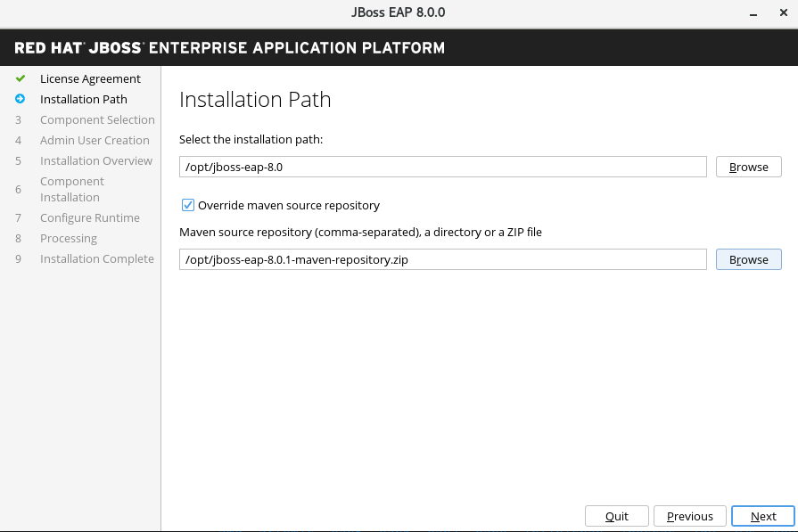This screenshot has width=798, height=532.
Task: Browse for the installation path
Action: point(748,167)
